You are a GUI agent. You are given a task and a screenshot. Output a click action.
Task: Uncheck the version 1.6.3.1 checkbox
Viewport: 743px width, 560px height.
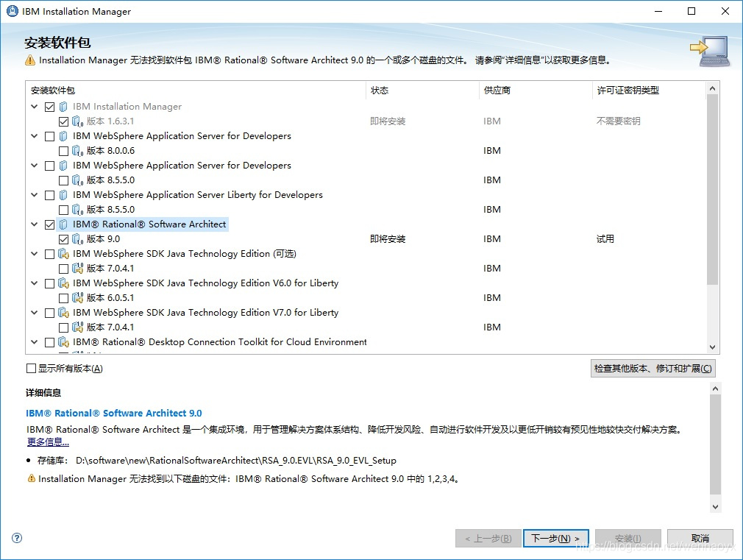[x=63, y=122]
